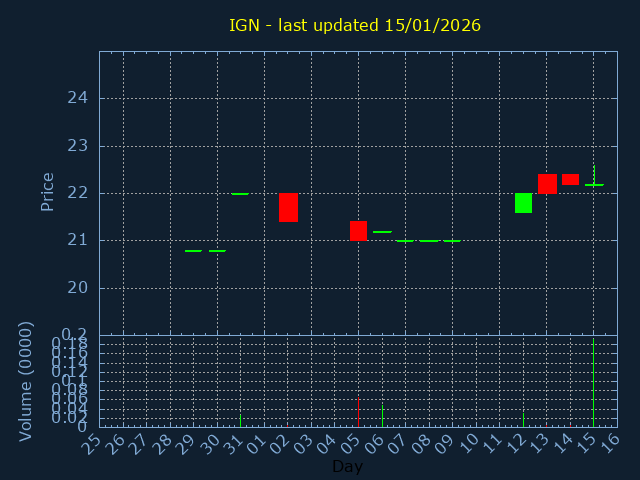Select the green candlestick on day 12

523,203
